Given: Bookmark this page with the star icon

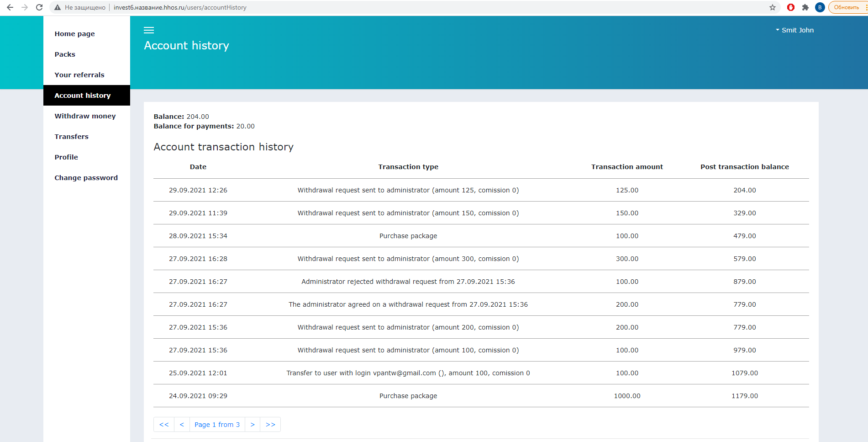Looking at the screenshot, I should (773, 7).
